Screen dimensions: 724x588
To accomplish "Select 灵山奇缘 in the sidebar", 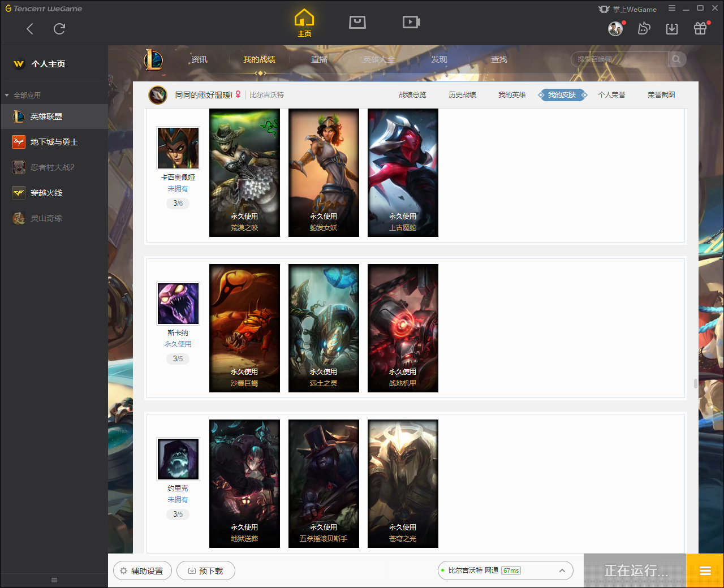I will (x=54, y=218).
